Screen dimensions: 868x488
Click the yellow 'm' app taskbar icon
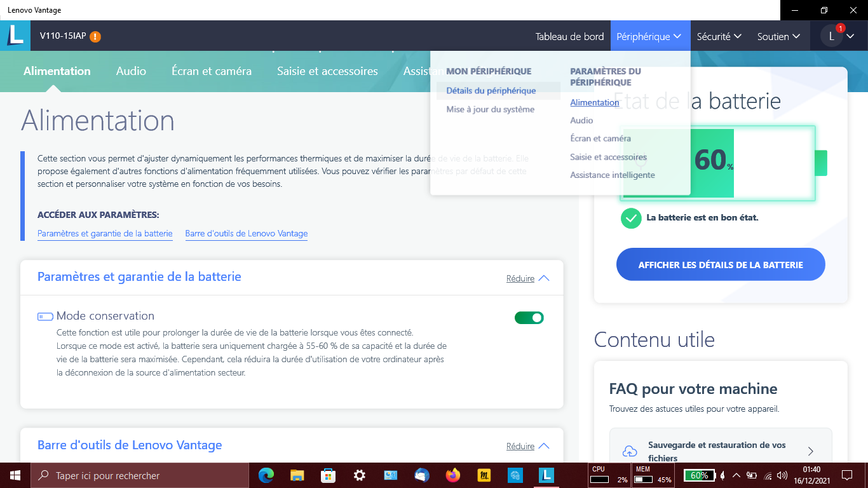point(484,475)
